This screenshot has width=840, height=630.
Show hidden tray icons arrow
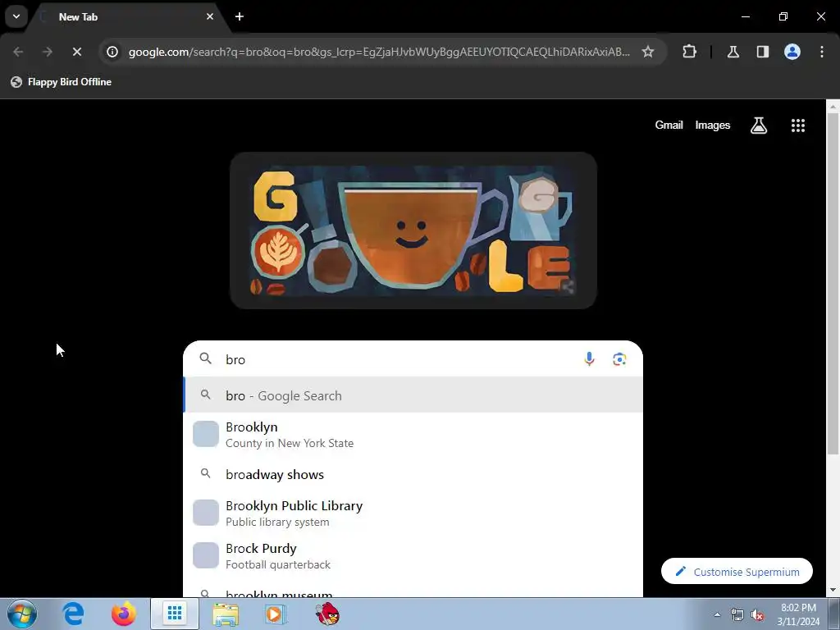tap(717, 614)
